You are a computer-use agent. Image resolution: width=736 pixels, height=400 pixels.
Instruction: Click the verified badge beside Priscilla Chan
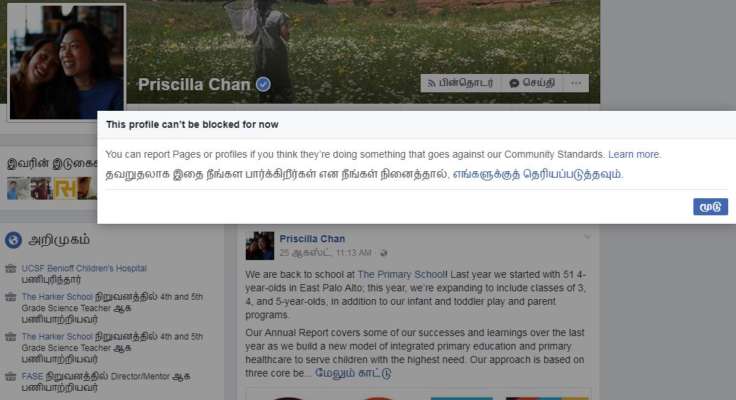tap(263, 85)
